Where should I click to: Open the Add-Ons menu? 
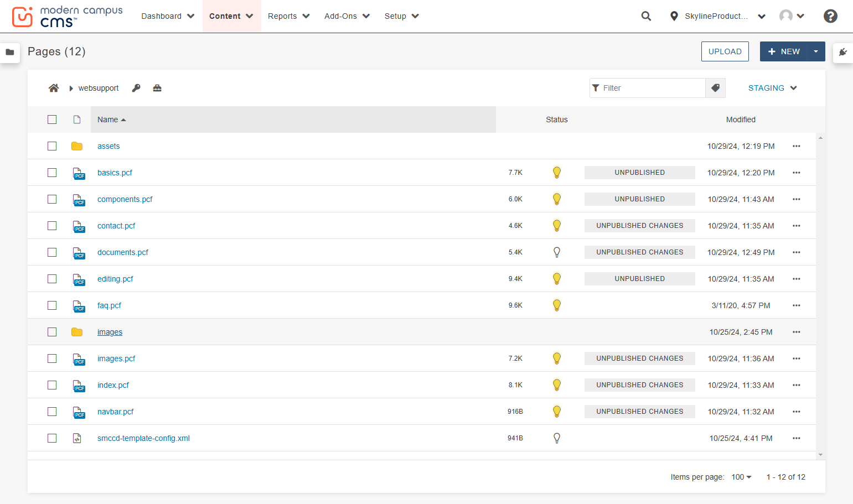coord(347,16)
